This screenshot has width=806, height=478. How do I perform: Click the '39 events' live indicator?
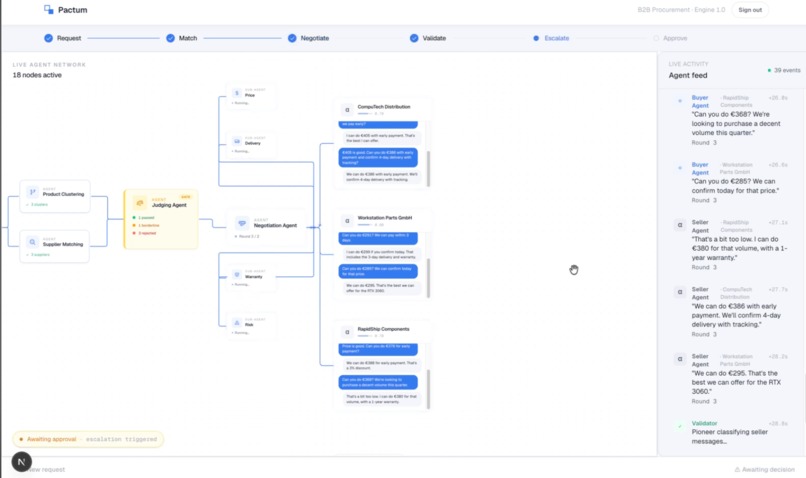click(784, 70)
